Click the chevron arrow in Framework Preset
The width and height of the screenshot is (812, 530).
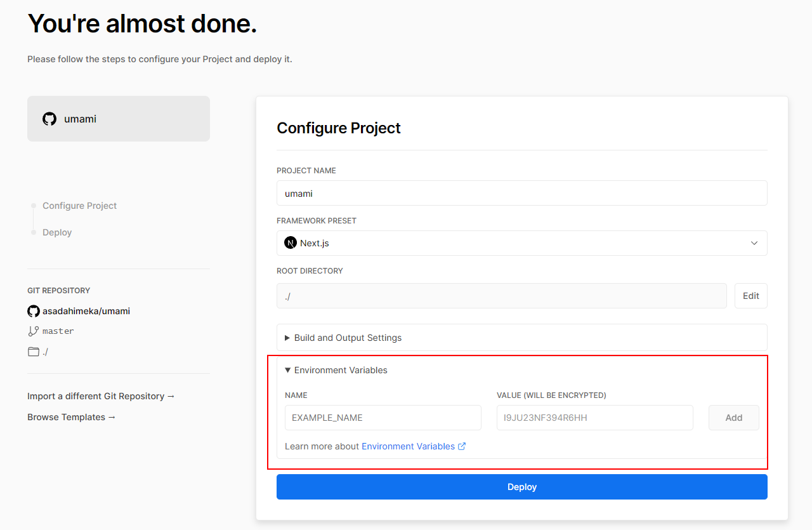[754, 243]
